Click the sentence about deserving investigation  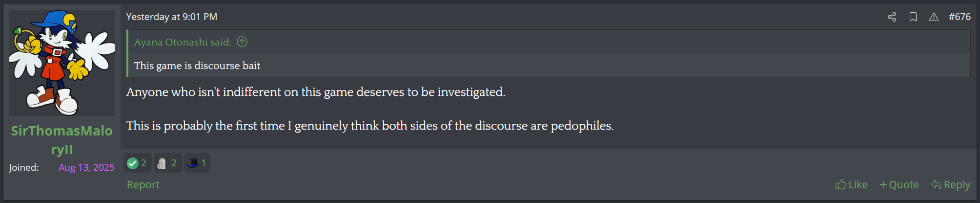315,92
